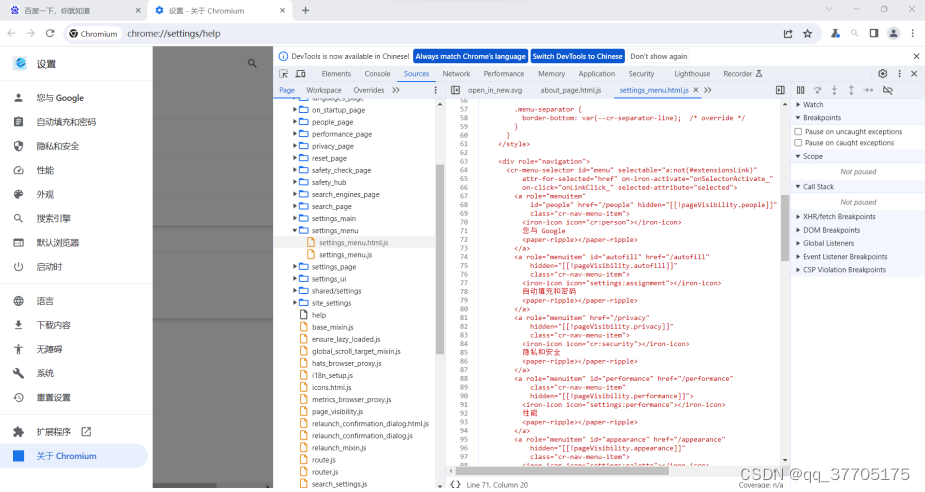This screenshot has width=925, height=492.
Task: Click the code editor horizontal scrollbar
Action: click(x=562, y=471)
